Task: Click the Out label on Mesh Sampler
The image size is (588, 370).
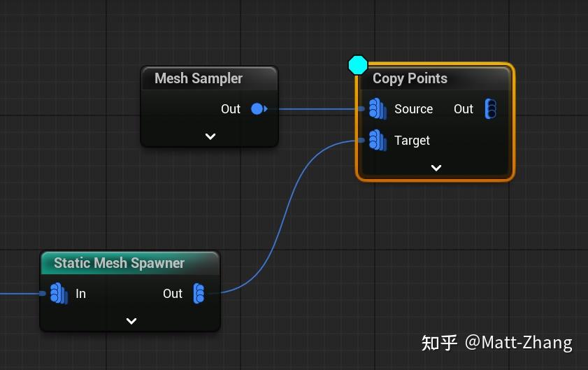Action: coord(230,109)
